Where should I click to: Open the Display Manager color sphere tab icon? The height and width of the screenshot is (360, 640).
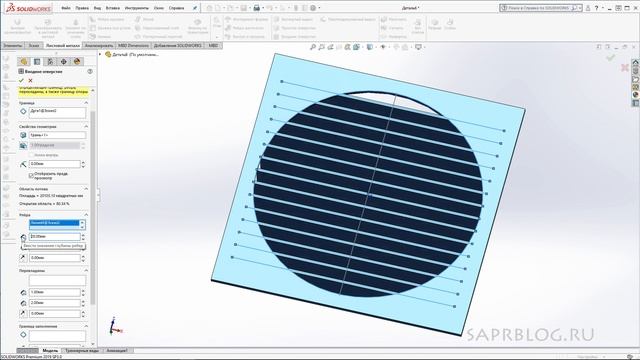[x=77, y=62]
